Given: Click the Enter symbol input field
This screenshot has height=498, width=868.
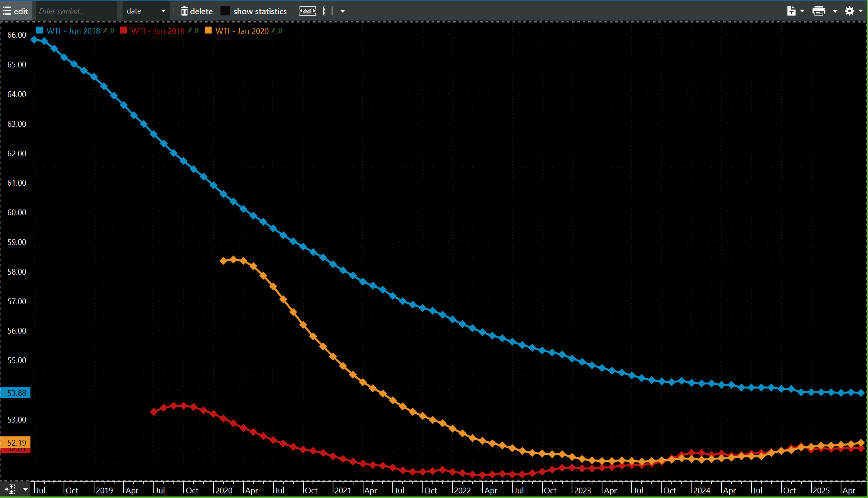Looking at the screenshot, I should coord(76,11).
